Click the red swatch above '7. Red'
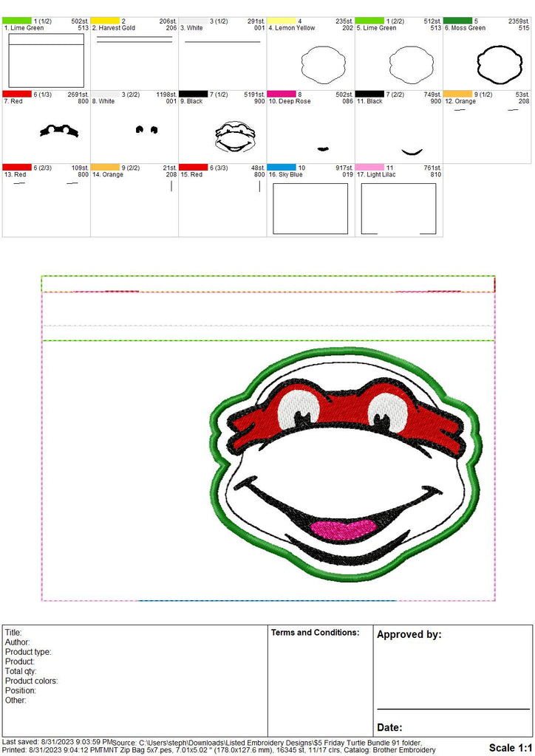This screenshot has height=756, width=535. pyautogui.click(x=17, y=94)
